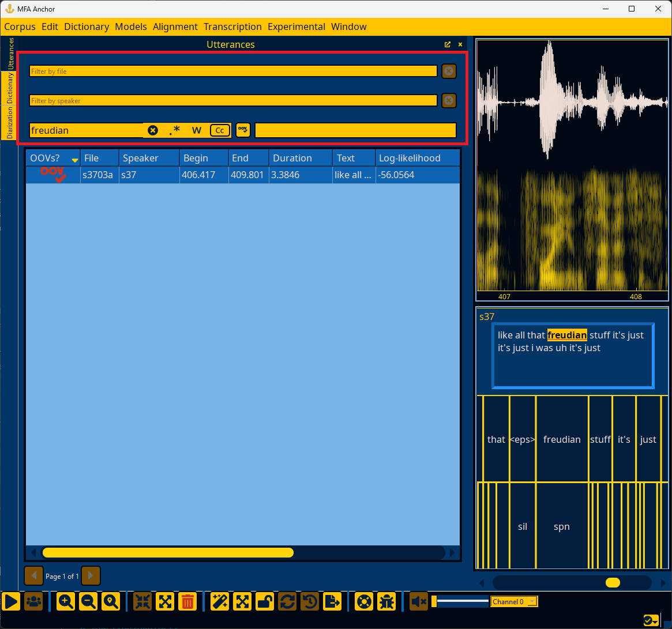Clear the freudian search text

153,130
